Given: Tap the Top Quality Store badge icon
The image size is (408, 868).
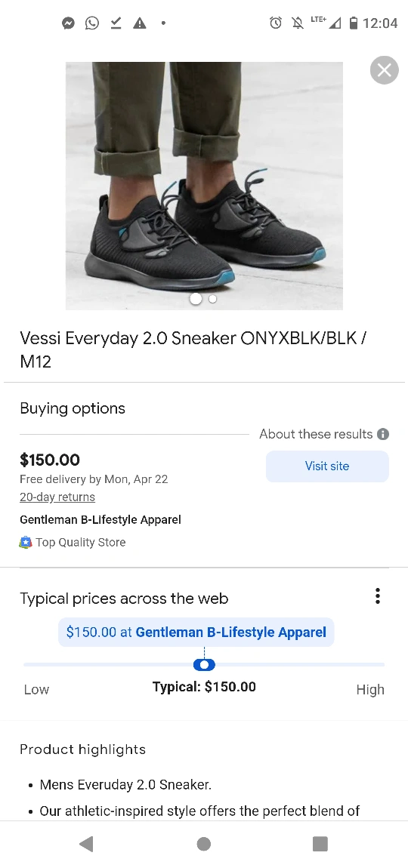Looking at the screenshot, I should tap(26, 543).
